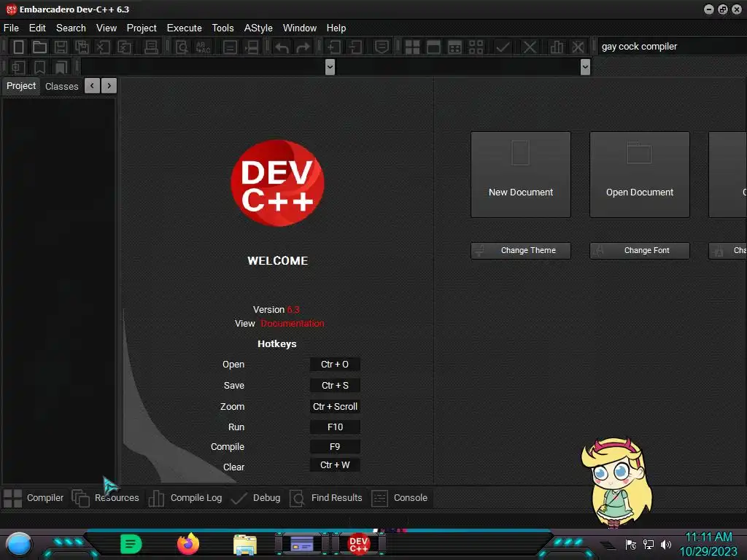Click the Change Font button
This screenshot has height=560, width=747.
pos(639,251)
